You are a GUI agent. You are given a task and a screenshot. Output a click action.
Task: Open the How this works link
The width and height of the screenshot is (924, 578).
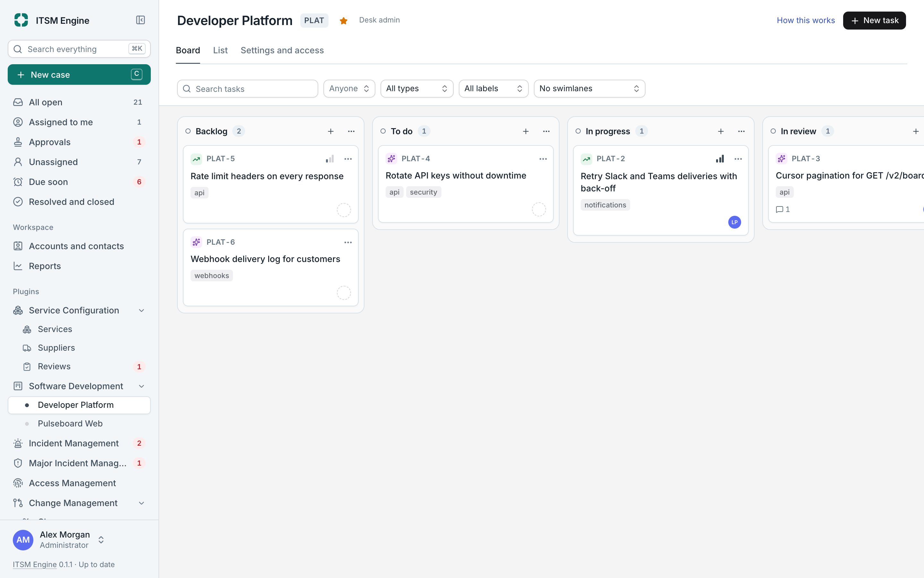pyautogui.click(x=806, y=21)
